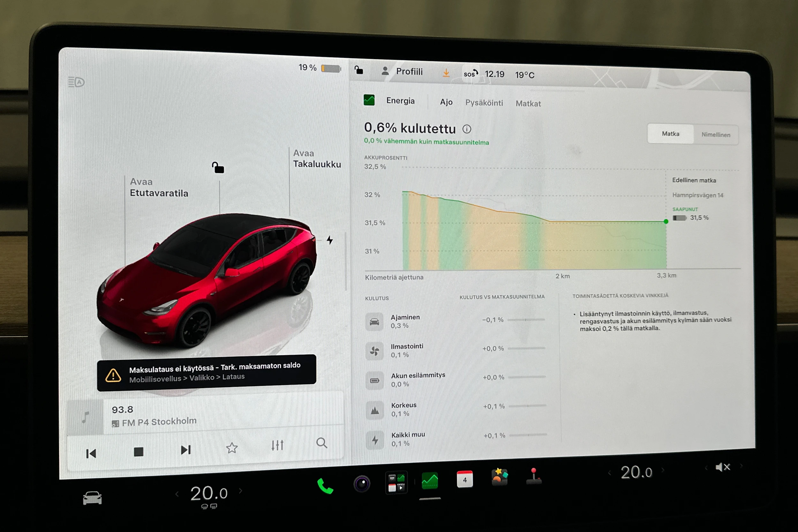Tap the Ilmastointi fan icon
798x532 pixels.
click(x=374, y=351)
